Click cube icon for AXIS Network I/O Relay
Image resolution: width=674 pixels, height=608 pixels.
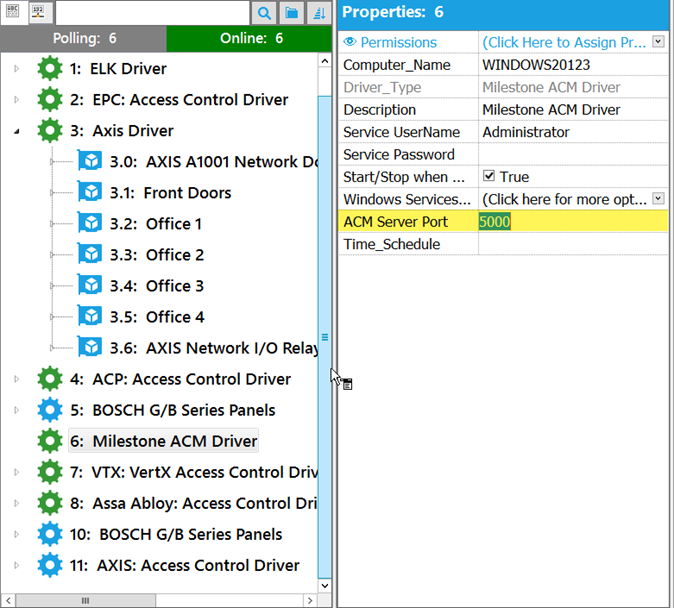click(x=90, y=347)
